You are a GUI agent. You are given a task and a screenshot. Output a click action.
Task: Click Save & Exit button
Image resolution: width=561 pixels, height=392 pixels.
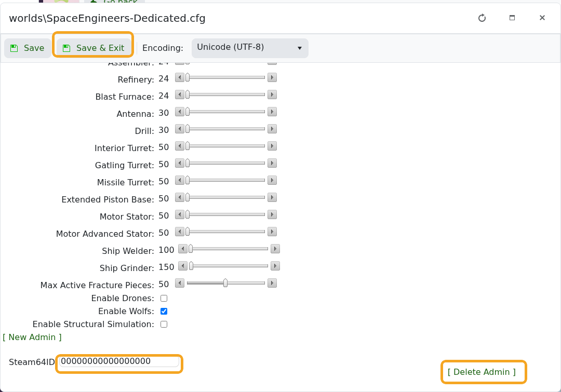pos(93,48)
